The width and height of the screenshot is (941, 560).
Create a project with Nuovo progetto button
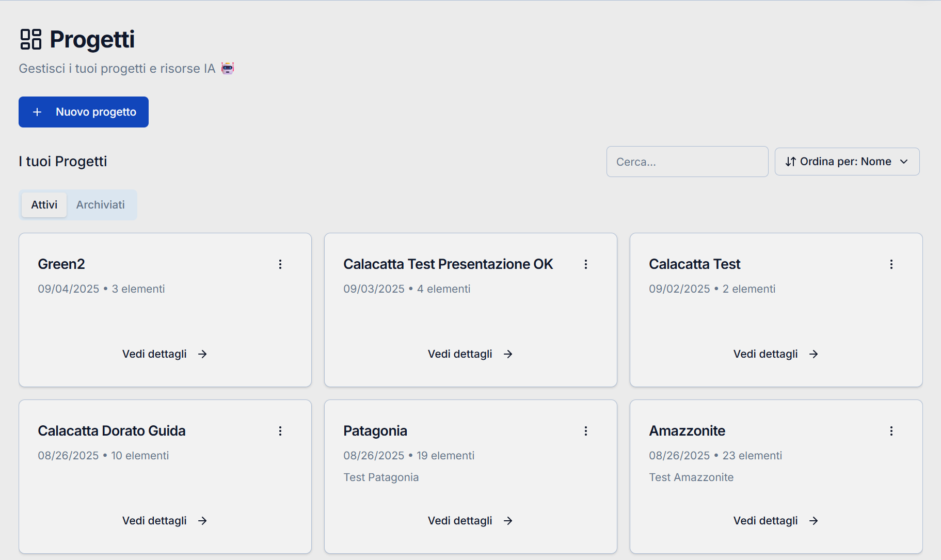(x=84, y=112)
